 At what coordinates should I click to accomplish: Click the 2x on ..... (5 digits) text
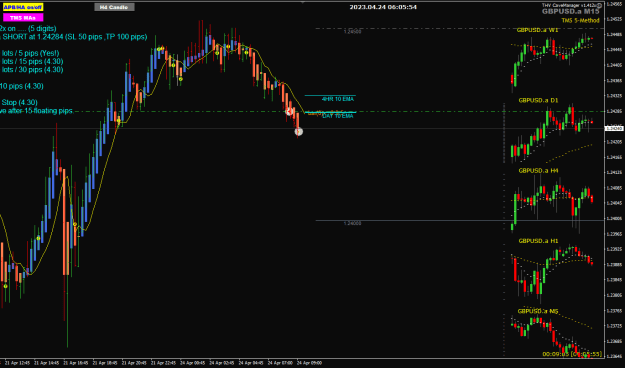pyautogui.click(x=28, y=29)
